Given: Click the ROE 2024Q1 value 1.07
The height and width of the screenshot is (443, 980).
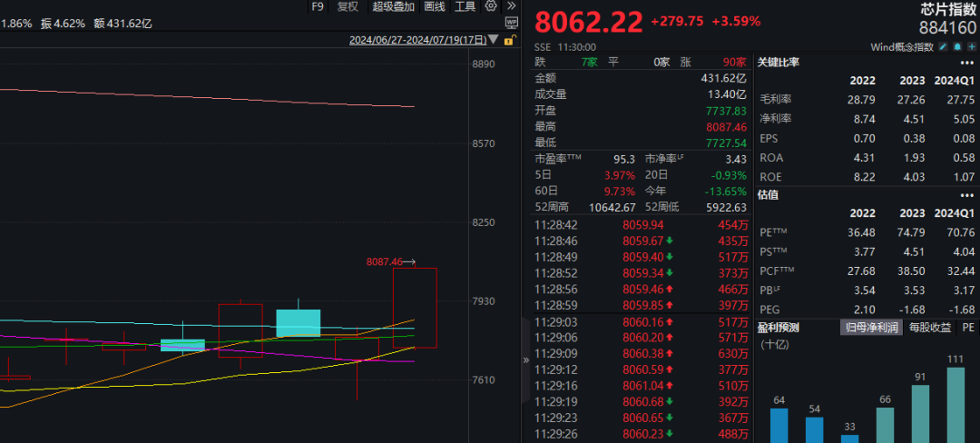Looking at the screenshot, I should (x=965, y=177).
